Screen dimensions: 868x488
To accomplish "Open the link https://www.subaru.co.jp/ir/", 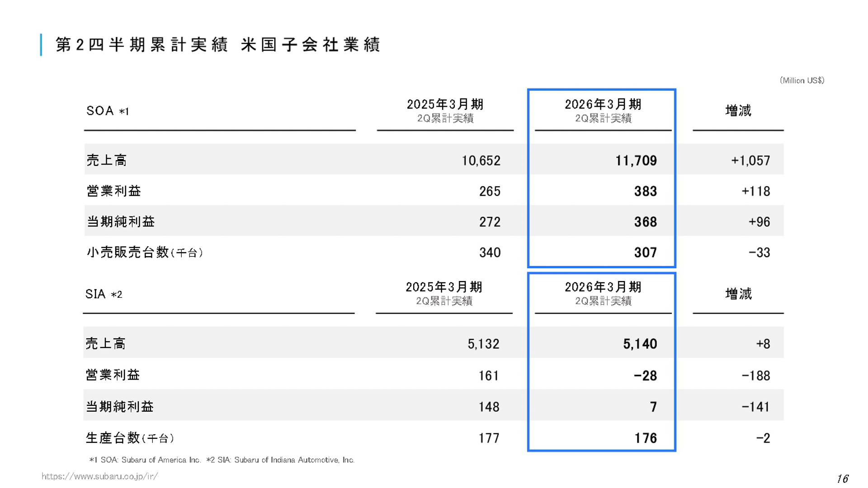I will (x=99, y=475).
